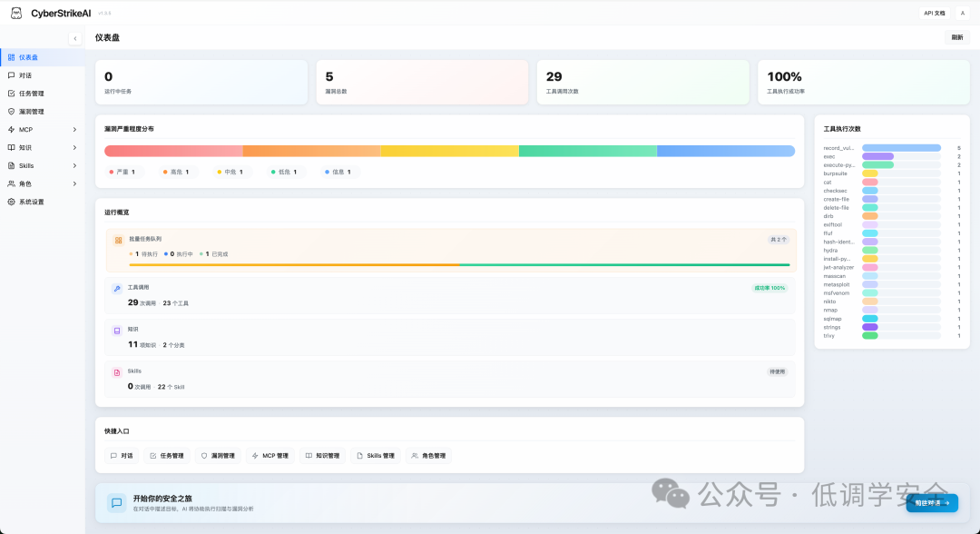980x534 pixels.
Task: Click the 成功率 100% badge
Action: pyautogui.click(x=769, y=288)
